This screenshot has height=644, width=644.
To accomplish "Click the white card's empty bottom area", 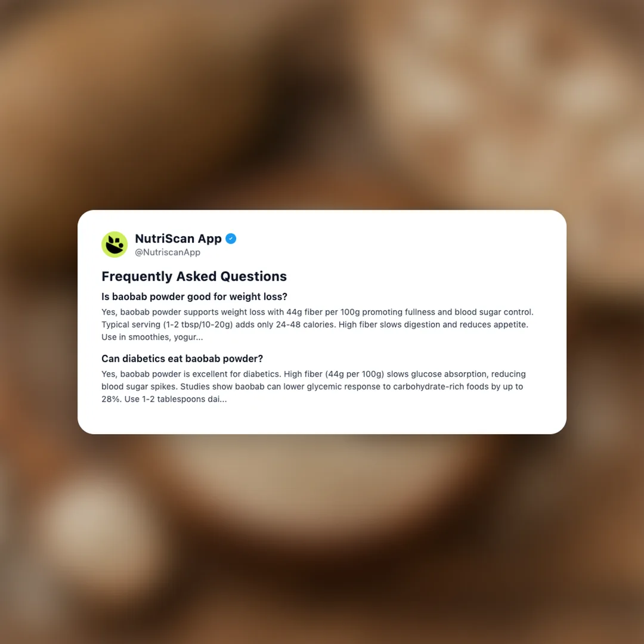I will pos(322,419).
